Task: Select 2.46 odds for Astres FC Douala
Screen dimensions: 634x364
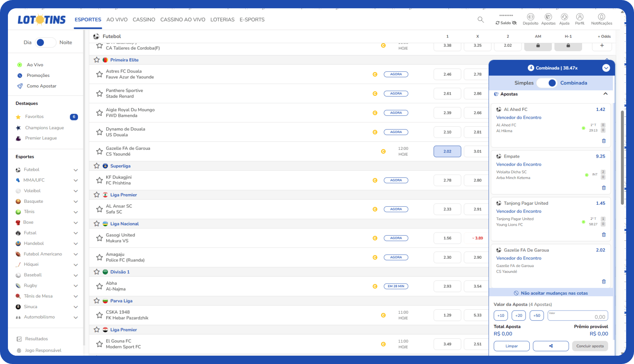Action: click(x=447, y=74)
